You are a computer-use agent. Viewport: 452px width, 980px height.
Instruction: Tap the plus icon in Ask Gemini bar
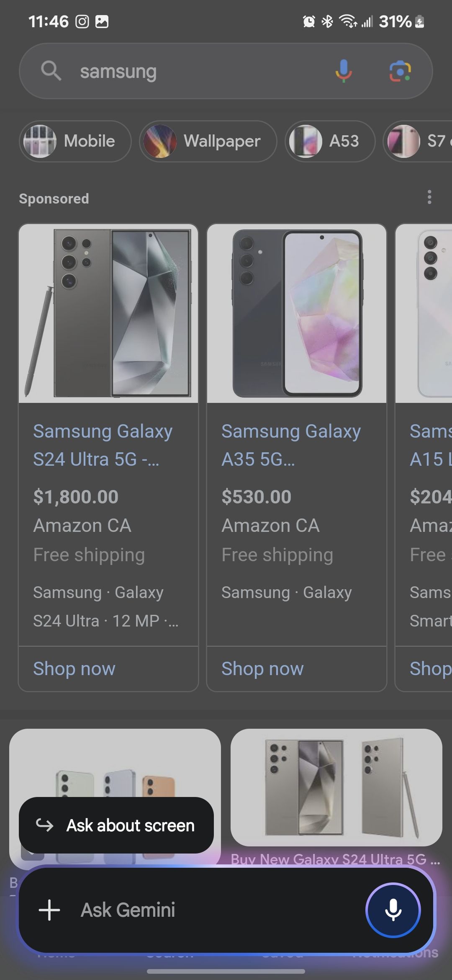click(49, 910)
